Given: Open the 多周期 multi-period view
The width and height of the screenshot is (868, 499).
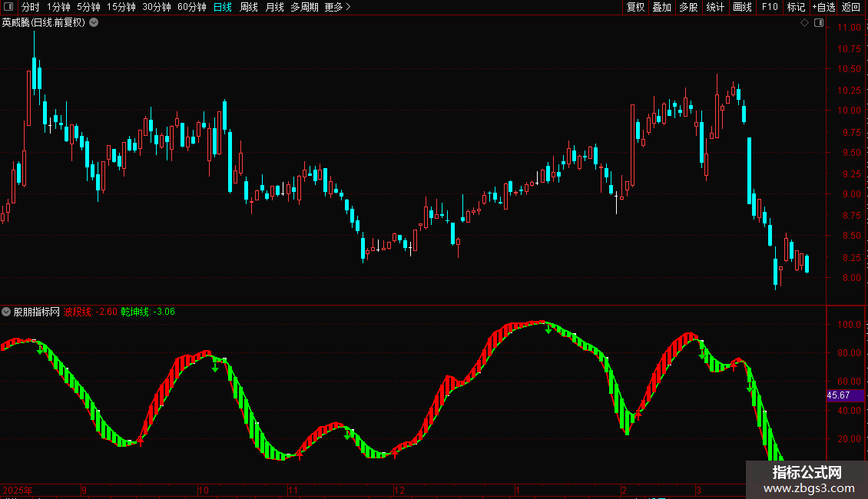Looking at the screenshot, I should pos(304,7).
